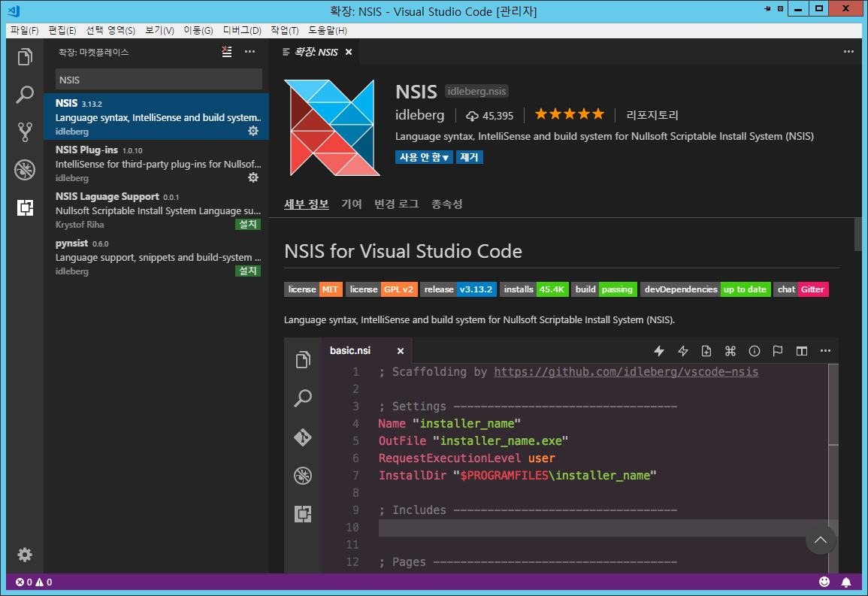Click the NSIS for Visual Studio Code heading
Viewport: 868px width, 596px height.
pos(403,251)
